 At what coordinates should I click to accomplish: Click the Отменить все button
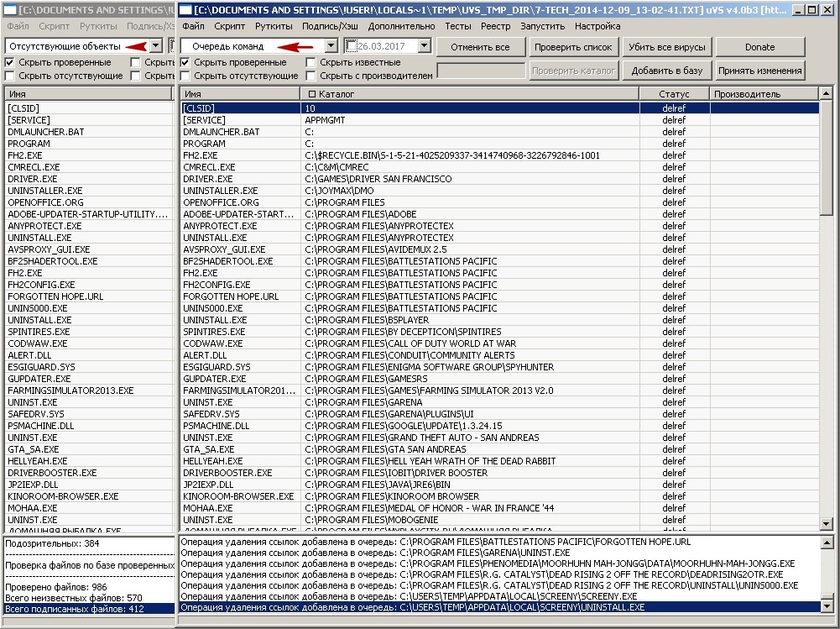[x=481, y=47]
